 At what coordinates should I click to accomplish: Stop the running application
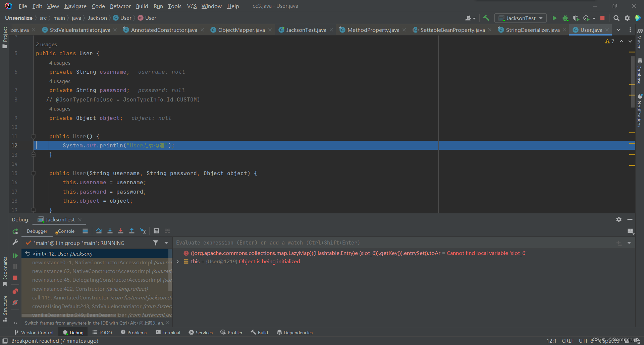tap(602, 18)
